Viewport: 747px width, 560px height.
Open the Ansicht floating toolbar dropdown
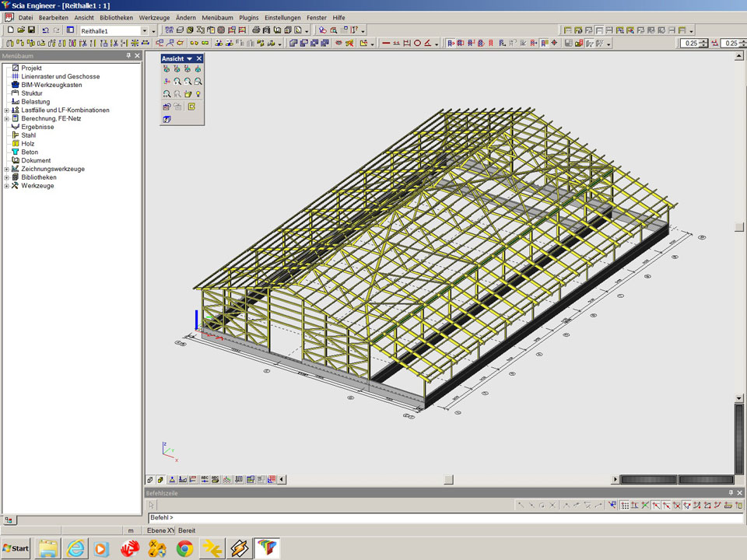pyautogui.click(x=189, y=59)
